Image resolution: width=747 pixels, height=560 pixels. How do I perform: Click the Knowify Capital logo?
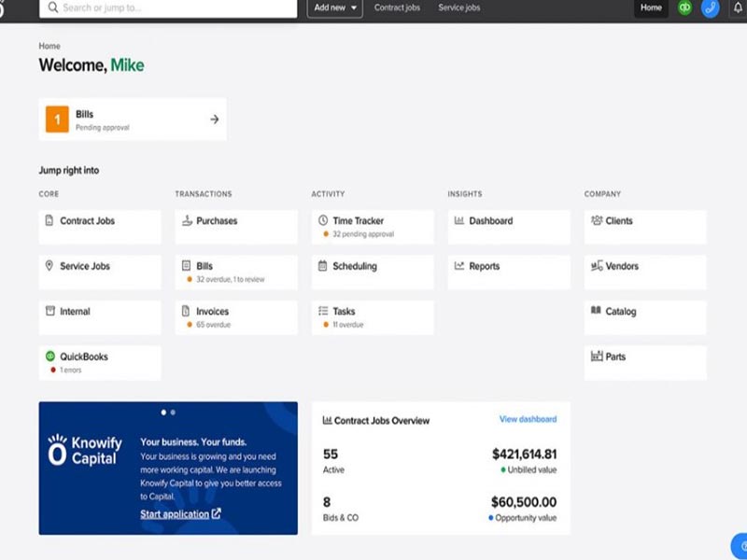tap(85, 450)
